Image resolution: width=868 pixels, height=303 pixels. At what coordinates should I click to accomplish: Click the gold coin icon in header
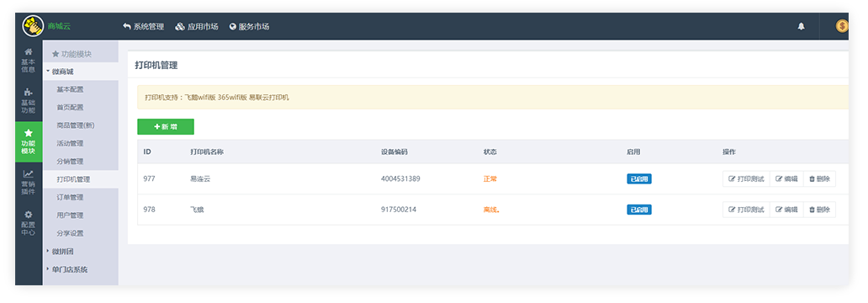[x=842, y=27]
